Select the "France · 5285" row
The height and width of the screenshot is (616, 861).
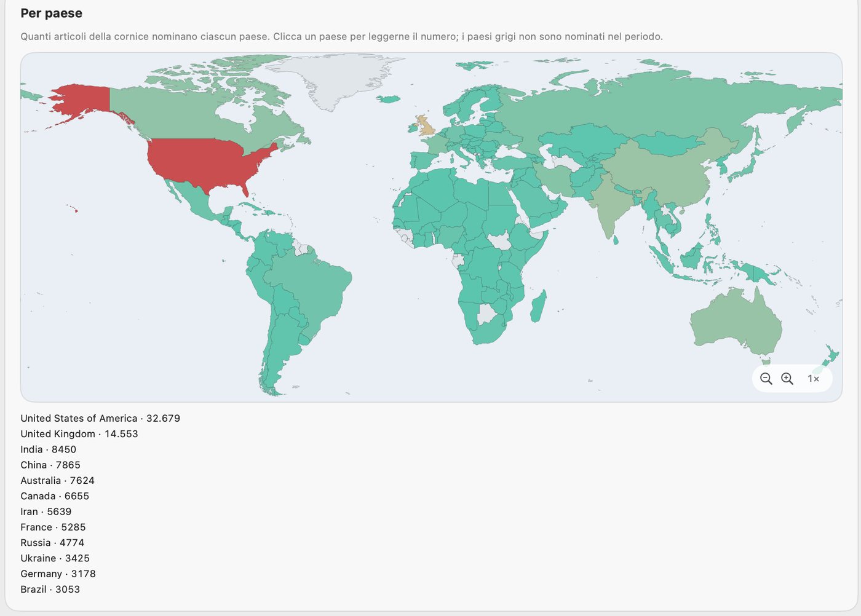point(53,527)
